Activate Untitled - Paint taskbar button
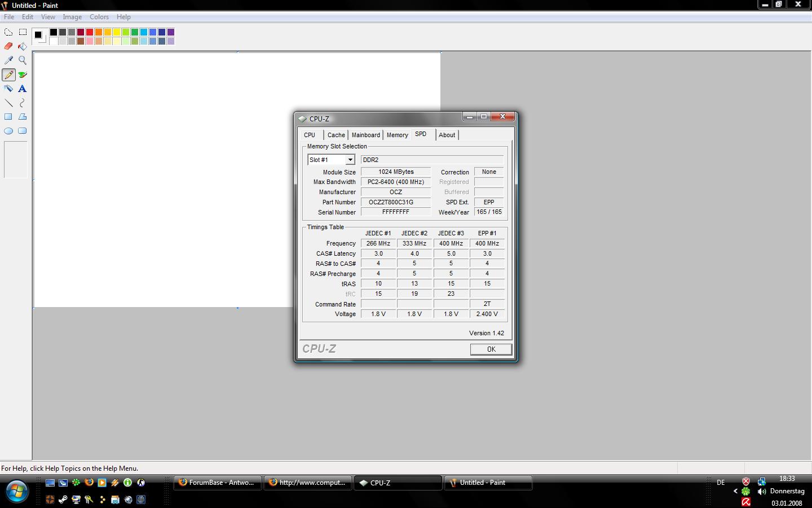This screenshot has height=508, width=812. click(488, 483)
